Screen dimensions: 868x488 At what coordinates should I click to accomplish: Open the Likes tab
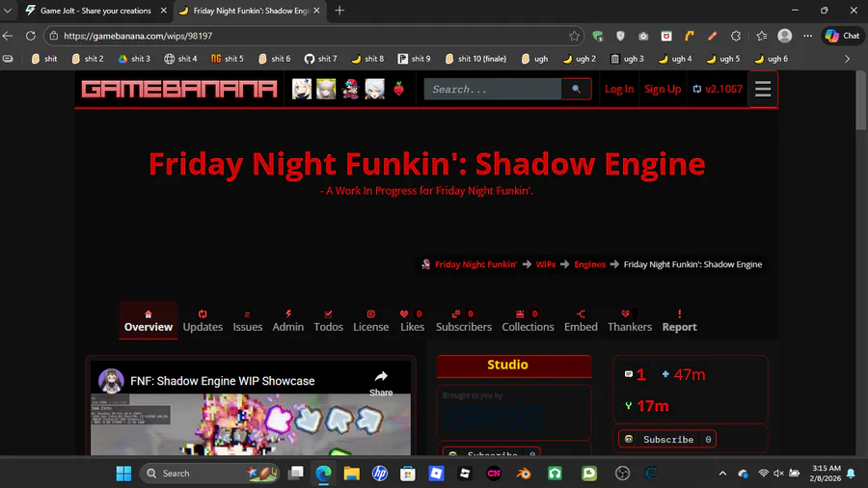click(x=413, y=321)
